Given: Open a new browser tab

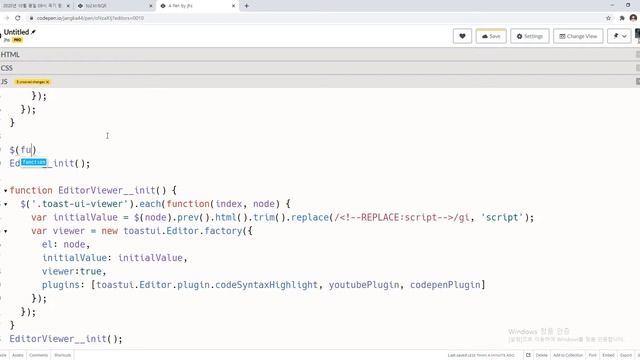Looking at the screenshot, I should [x=247, y=6].
